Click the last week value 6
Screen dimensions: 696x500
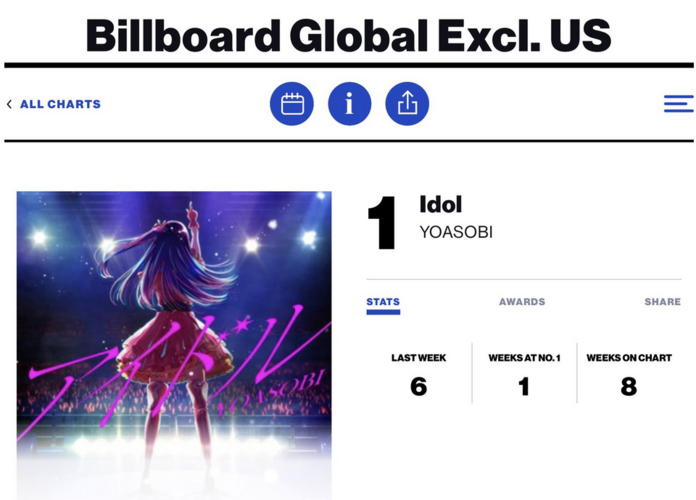419,386
